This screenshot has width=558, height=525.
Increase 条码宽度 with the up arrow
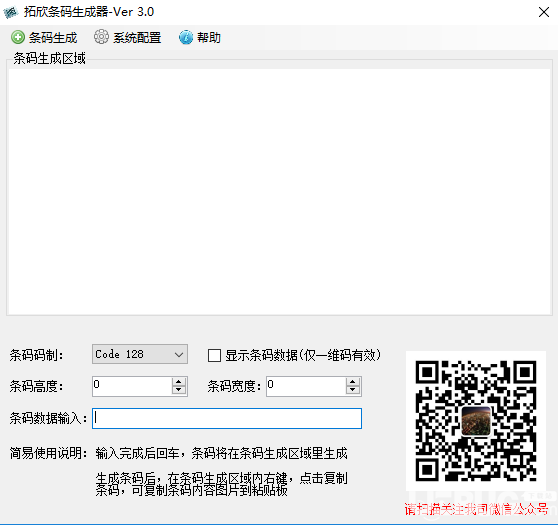353,382
